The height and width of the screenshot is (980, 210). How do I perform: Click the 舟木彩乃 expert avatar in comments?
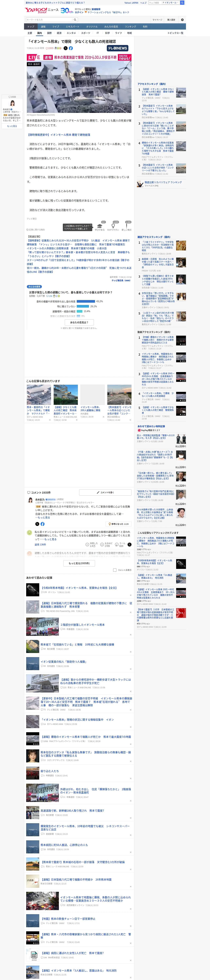tap(30, 500)
